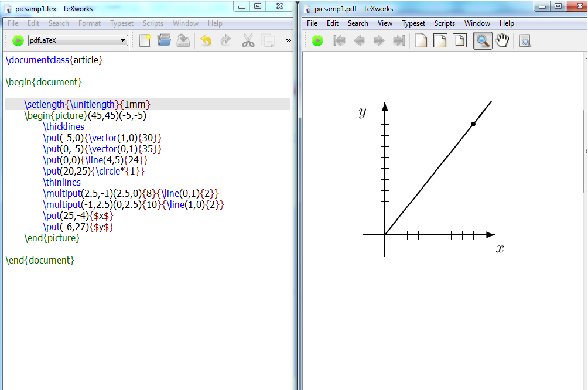
Task: Click the \documentclass{article} line
Action: 54,60
